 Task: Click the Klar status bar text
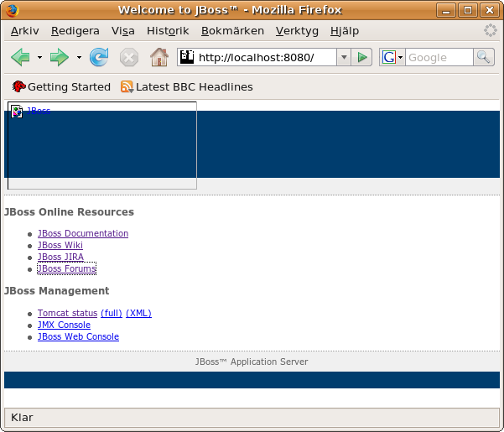22,417
